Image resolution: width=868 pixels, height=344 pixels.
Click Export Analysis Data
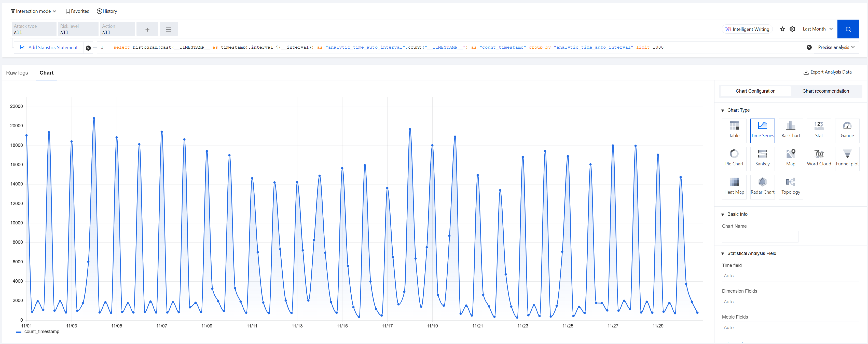click(x=828, y=72)
